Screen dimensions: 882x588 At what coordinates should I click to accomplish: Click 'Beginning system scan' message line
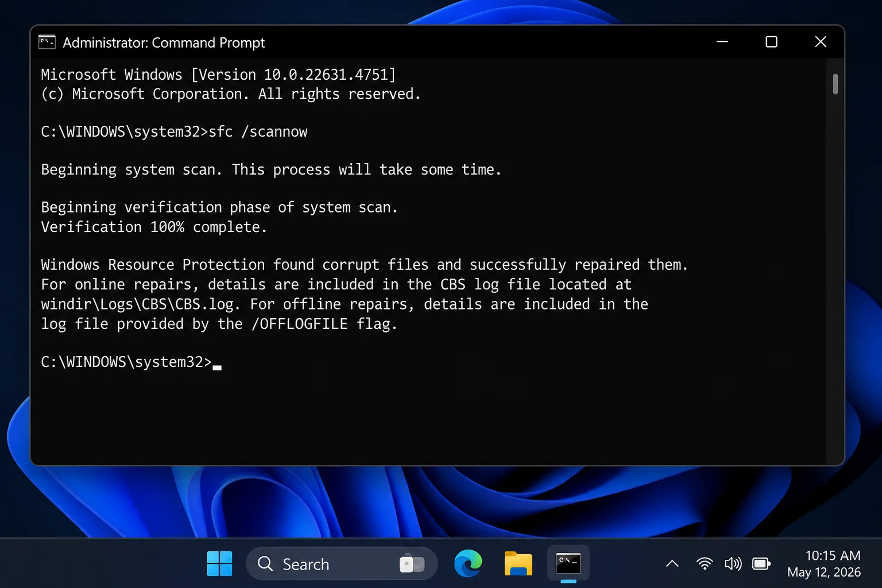[271, 170]
